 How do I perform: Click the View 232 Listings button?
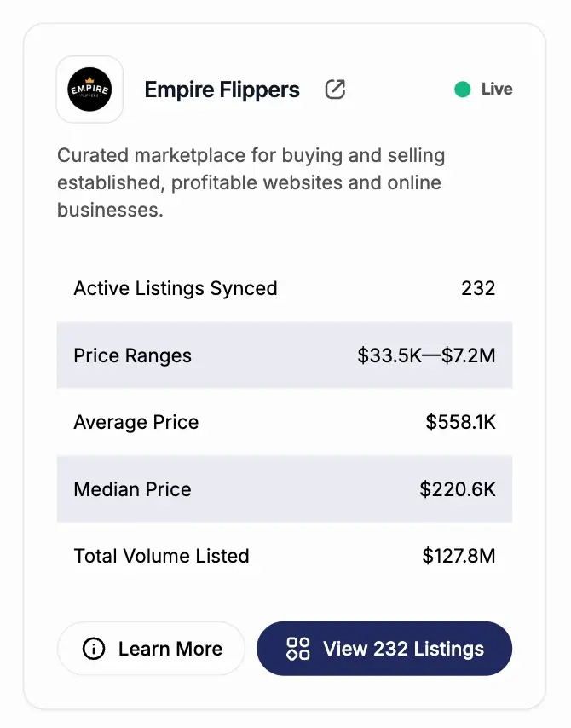(384, 649)
